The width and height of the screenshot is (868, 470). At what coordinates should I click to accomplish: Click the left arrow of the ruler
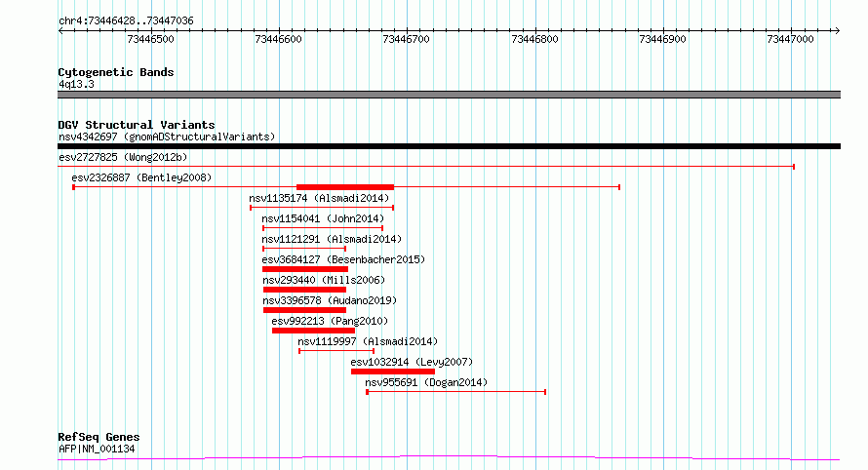point(60,31)
